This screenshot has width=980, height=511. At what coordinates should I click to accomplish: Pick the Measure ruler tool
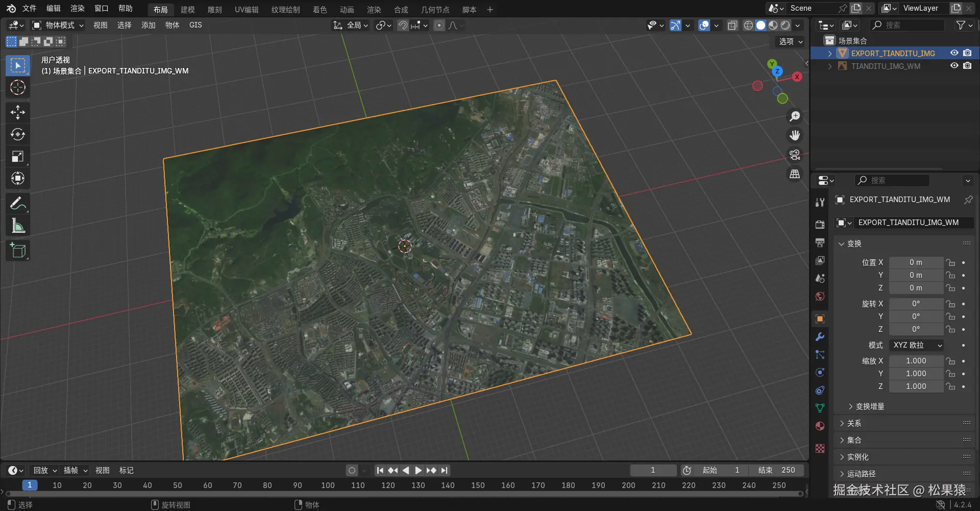click(x=18, y=226)
